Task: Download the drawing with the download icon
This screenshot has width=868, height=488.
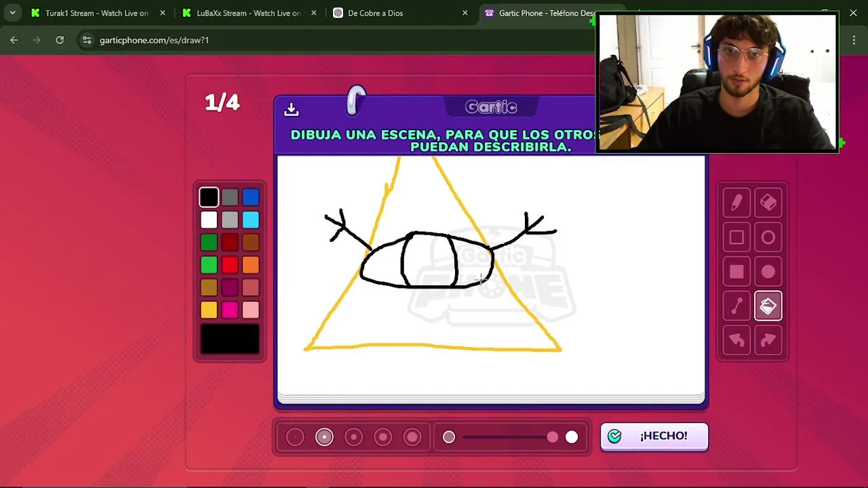Action: coord(292,109)
